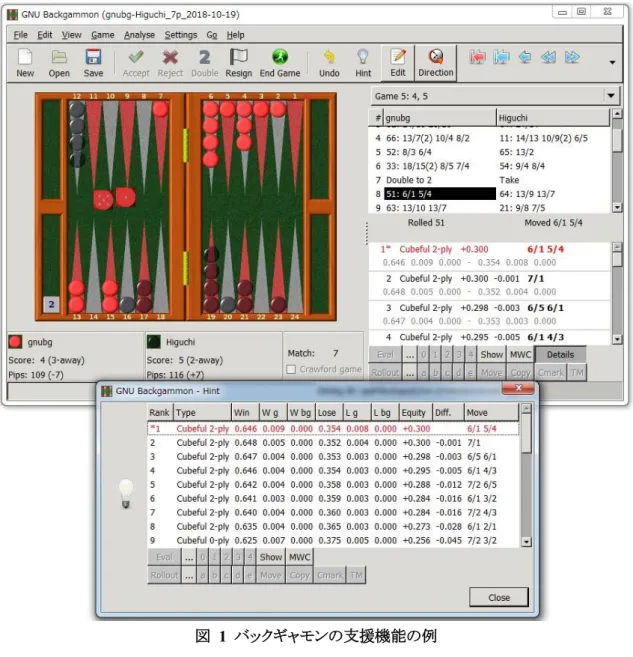Image resolution: width=633 pixels, height=657 pixels.
Task: Click the Accept checkmark icon
Action: 136,63
